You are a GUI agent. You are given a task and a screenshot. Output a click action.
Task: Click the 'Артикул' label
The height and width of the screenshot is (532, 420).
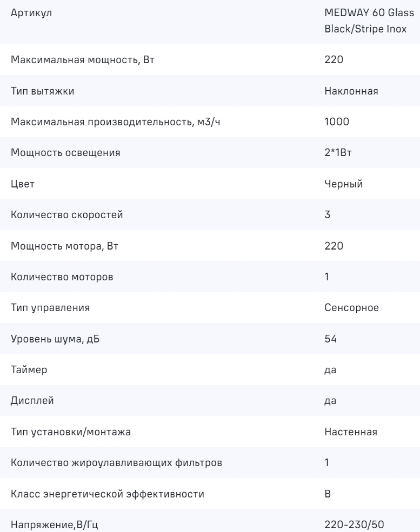(x=28, y=12)
